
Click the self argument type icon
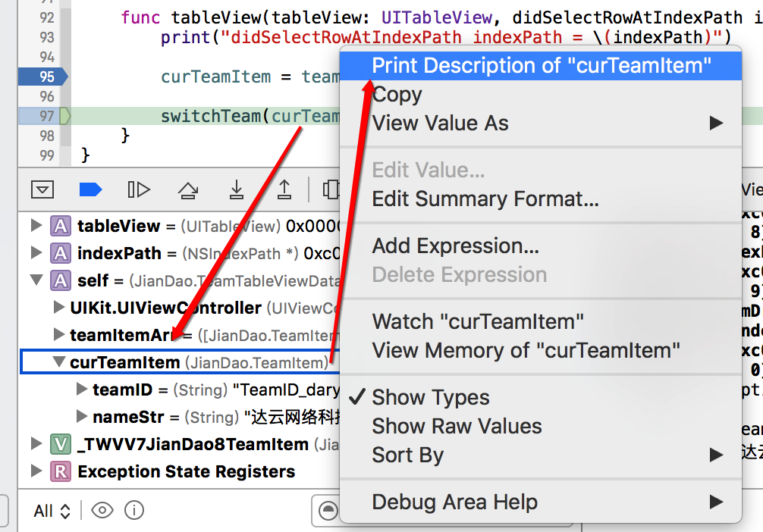pyautogui.click(x=61, y=280)
